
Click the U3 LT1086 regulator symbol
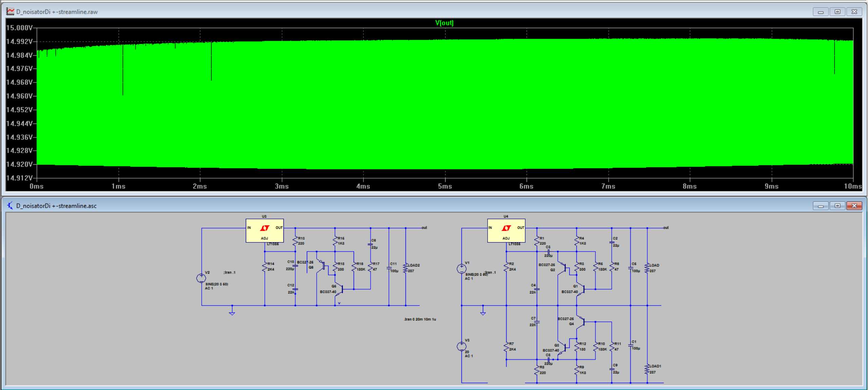click(264, 230)
